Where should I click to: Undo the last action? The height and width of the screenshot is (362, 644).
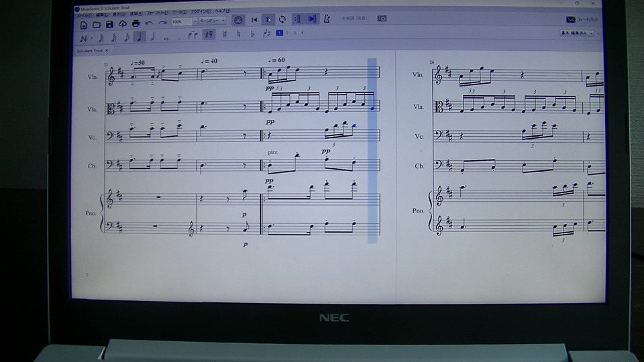click(x=149, y=23)
